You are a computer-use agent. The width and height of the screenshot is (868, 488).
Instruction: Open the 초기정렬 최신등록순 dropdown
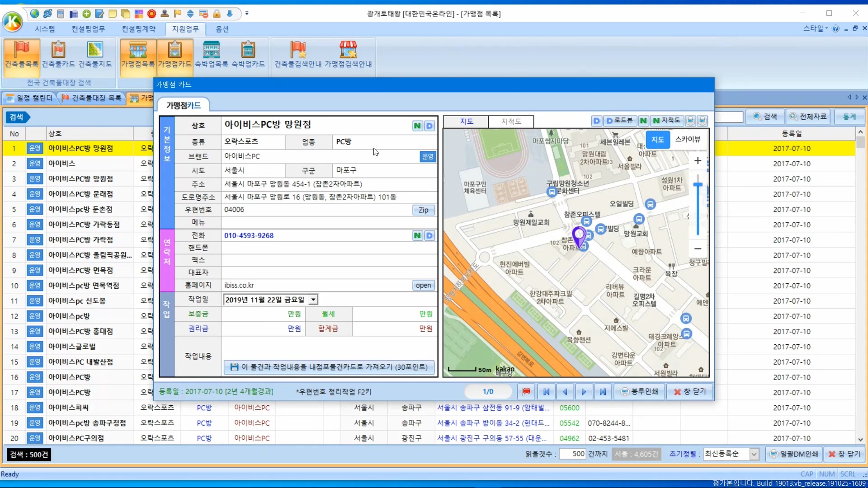(754, 454)
